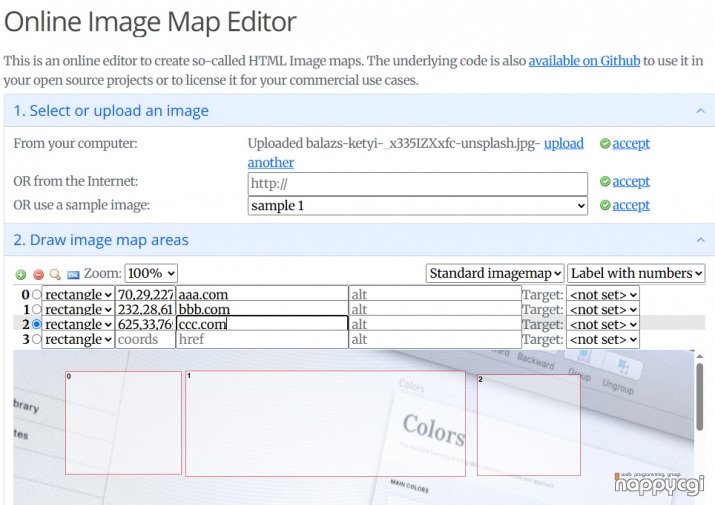Click the http:// URL input field

pos(418,184)
